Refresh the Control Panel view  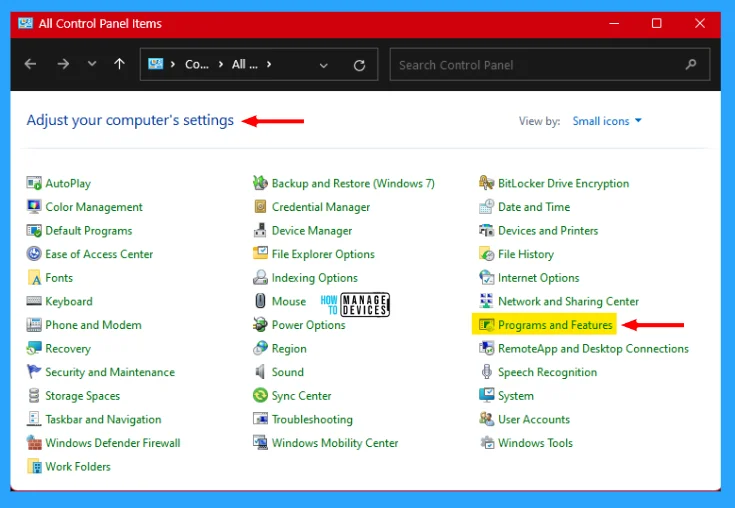click(360, 65)
